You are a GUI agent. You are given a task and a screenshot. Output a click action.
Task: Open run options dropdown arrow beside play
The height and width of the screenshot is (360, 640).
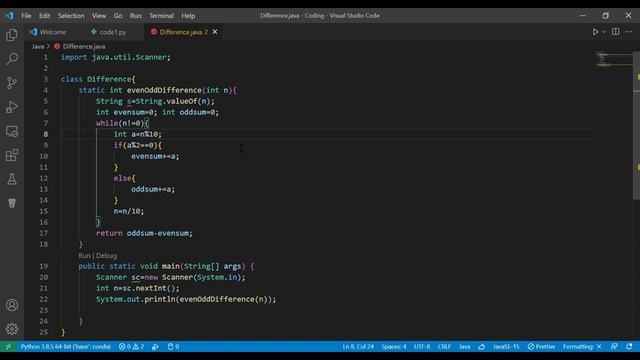(604, 32)
